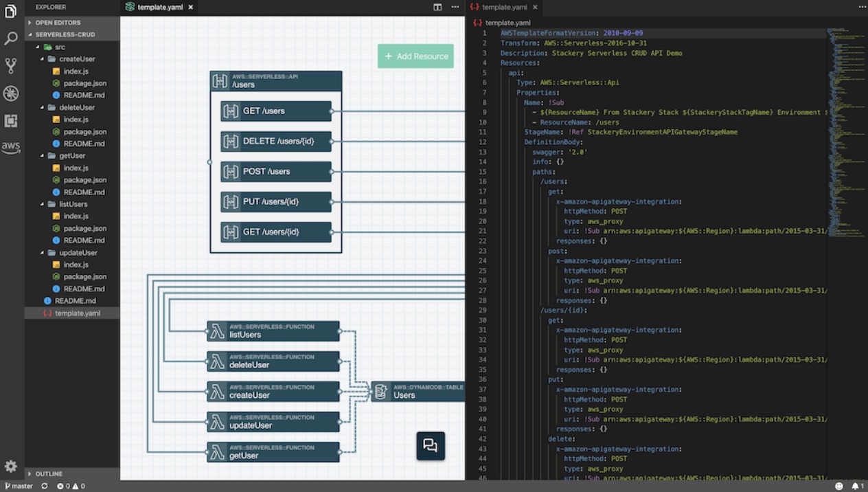Open index.js in updateUser folder

72,265
